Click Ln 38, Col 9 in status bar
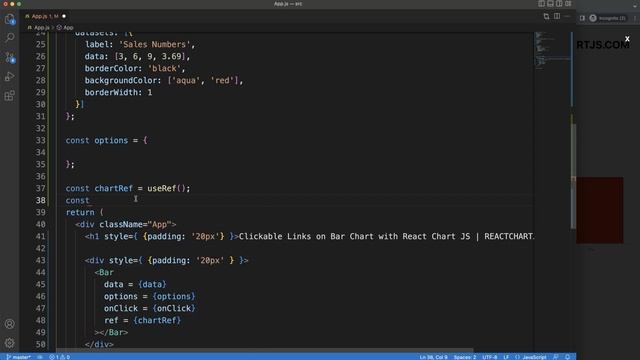 point(433,357)
